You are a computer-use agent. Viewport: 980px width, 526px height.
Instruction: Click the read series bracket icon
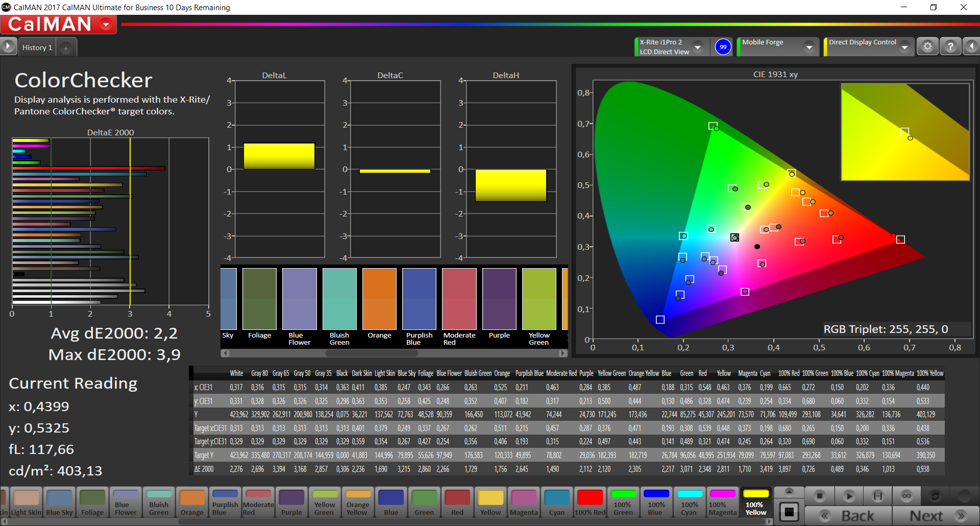(877, 496)
